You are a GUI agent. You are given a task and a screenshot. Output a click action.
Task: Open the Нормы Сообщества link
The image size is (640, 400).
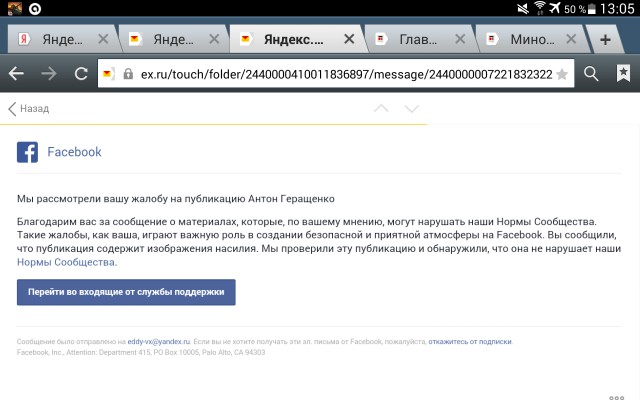pos(67,262)
